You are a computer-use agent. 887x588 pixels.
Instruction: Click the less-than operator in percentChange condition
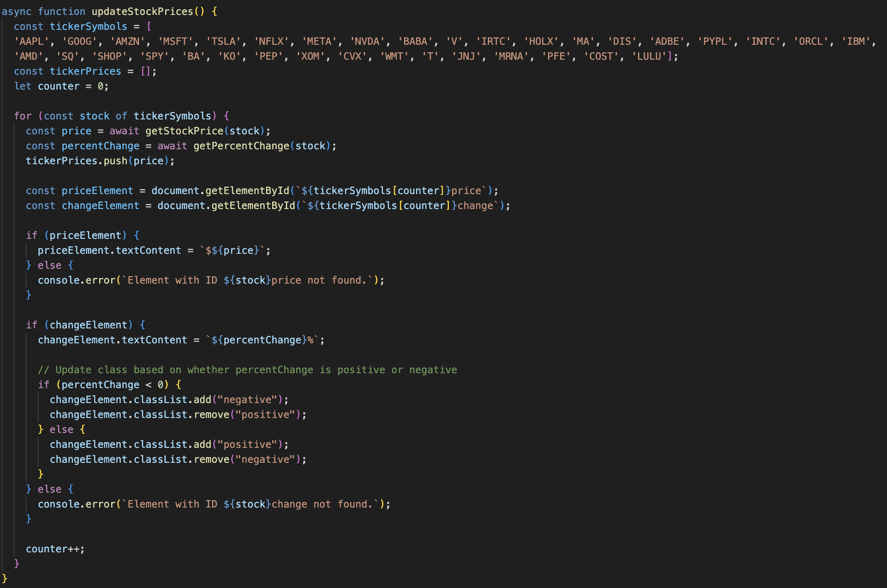pyautogui.click(x=148, y=385)
